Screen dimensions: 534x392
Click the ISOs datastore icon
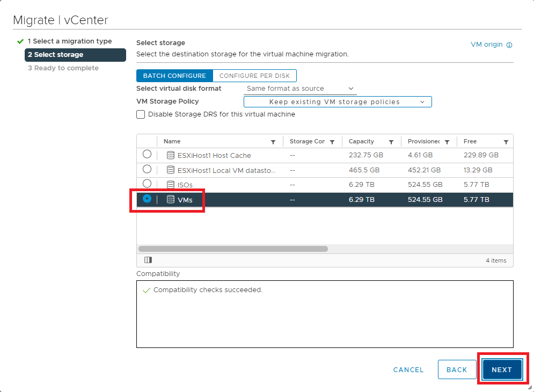pos(171,185)
